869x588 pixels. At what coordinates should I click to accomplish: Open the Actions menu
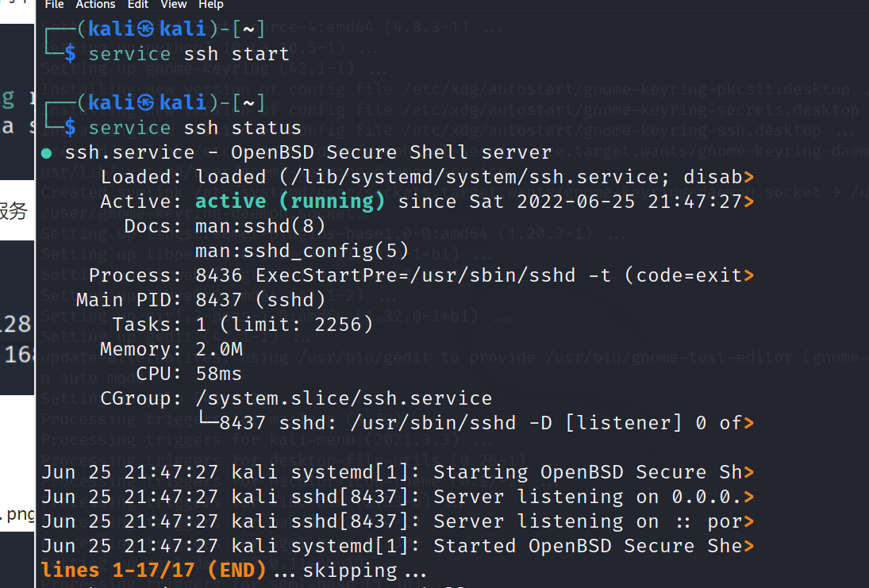pos(95,5)
